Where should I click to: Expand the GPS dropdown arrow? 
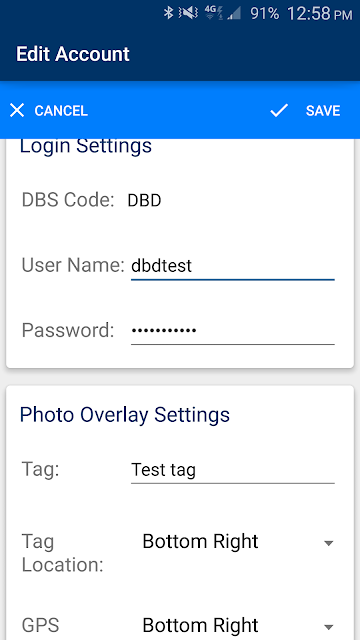[x=329, y=627]
